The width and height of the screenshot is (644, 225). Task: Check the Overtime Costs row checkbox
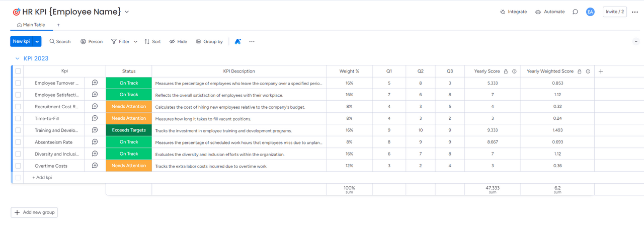18,166
